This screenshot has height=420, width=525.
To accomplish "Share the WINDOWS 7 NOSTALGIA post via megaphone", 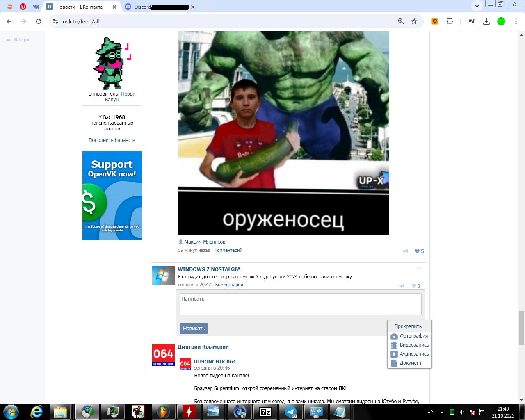I will (x=402, y=286).
